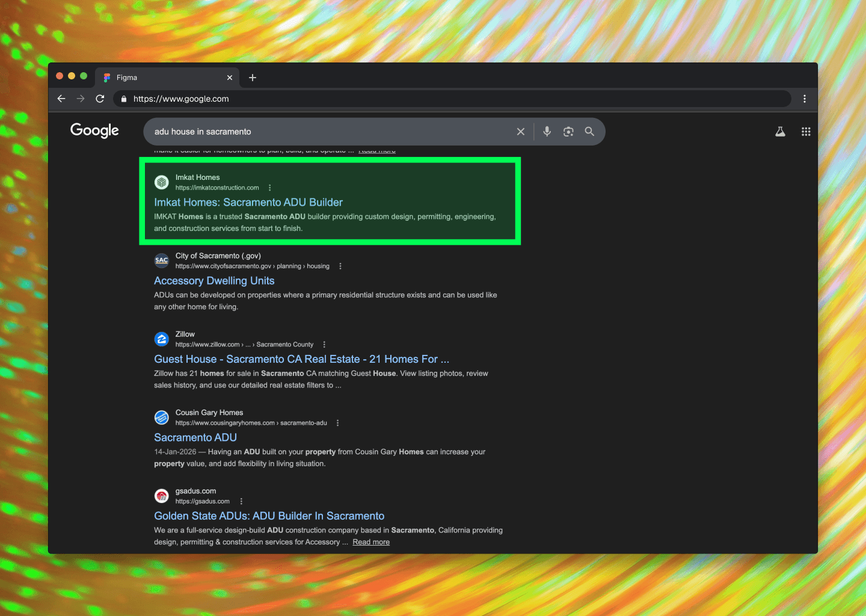Click the gsadus.com favicon
Screen dimensions: 866x616
pyautogui.click(x=162, y=496)
